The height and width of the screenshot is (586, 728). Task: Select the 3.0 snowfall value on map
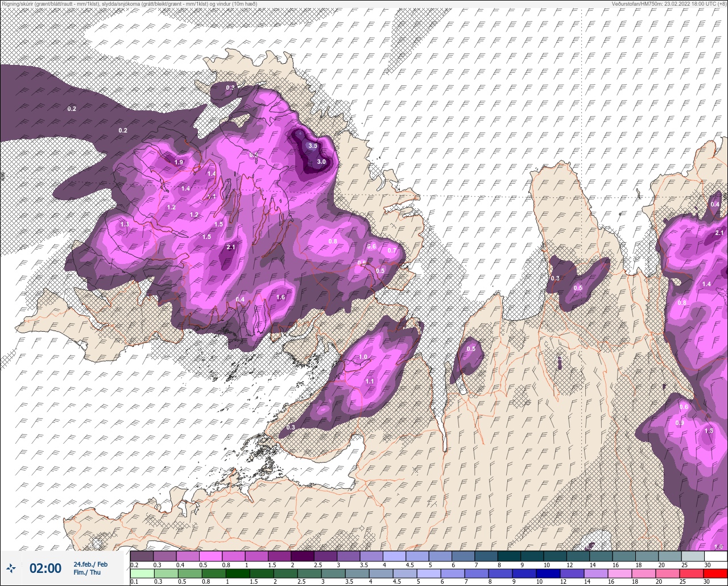[321, 162]
